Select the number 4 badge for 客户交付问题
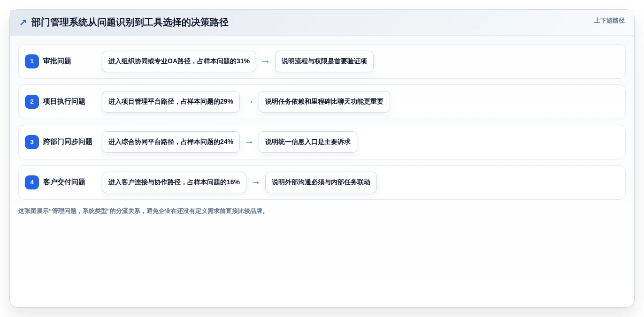 tap(32, 182)
